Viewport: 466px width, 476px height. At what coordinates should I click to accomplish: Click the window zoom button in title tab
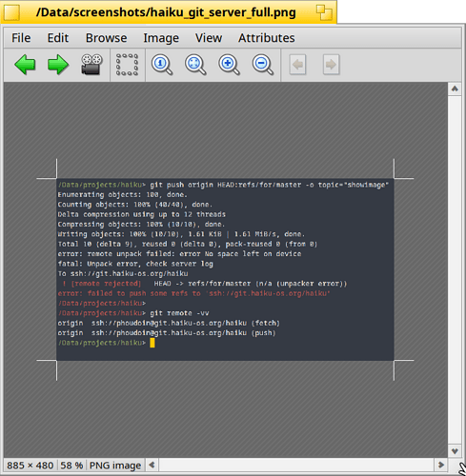tap(324, 13)
